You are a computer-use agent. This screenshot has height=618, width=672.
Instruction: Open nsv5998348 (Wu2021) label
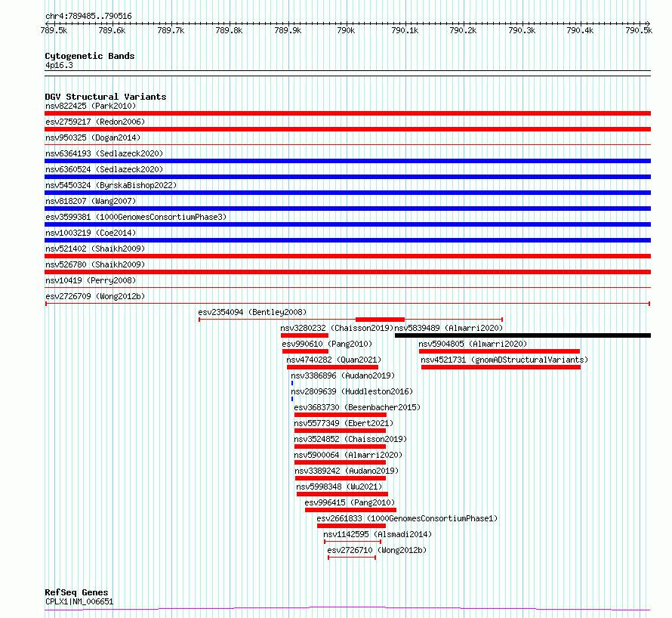pyautogui.click(x=339, y=487)
